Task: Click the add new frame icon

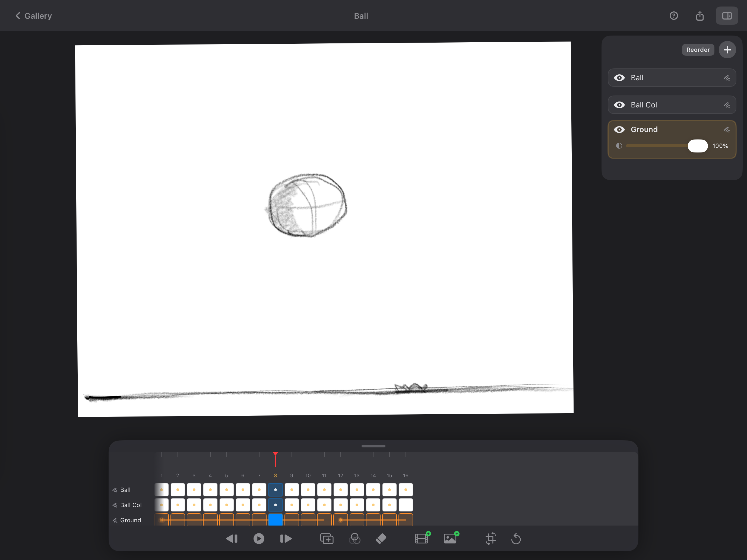Action: tap(327, 539)
